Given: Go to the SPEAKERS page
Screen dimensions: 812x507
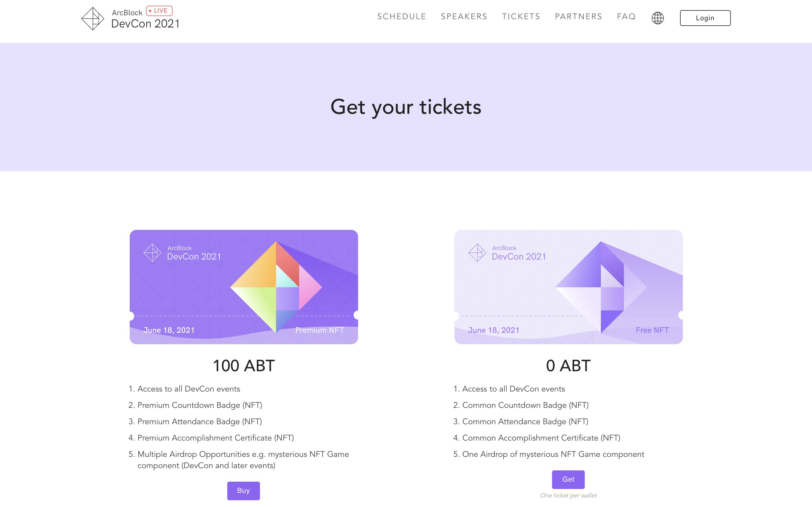Looking at the screenshot, I should click(464, 16).
